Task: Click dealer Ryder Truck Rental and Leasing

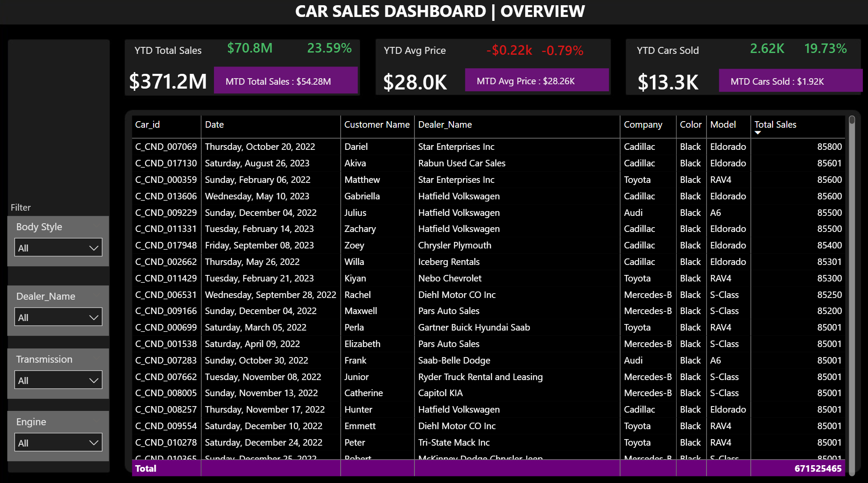Action: (480, 377)
